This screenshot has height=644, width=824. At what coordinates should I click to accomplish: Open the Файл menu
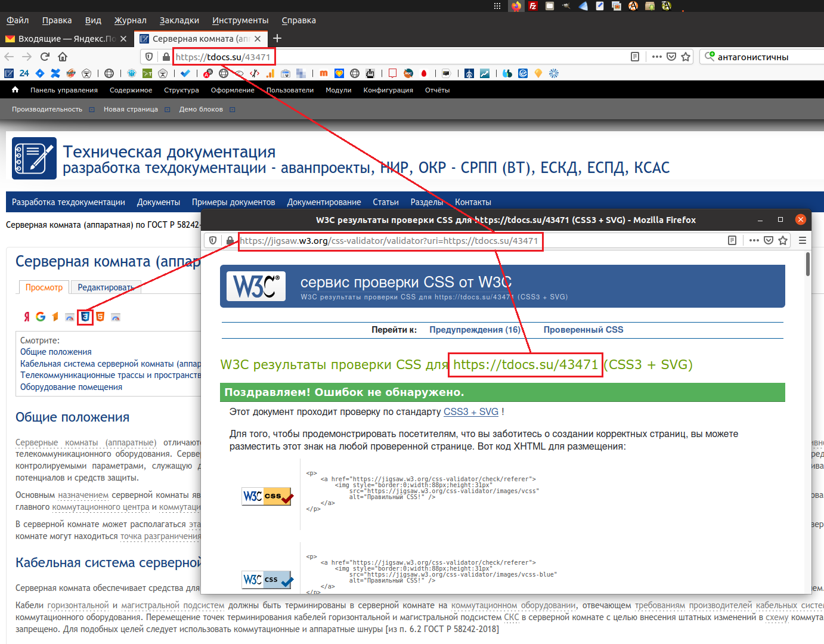click(18, 20)
